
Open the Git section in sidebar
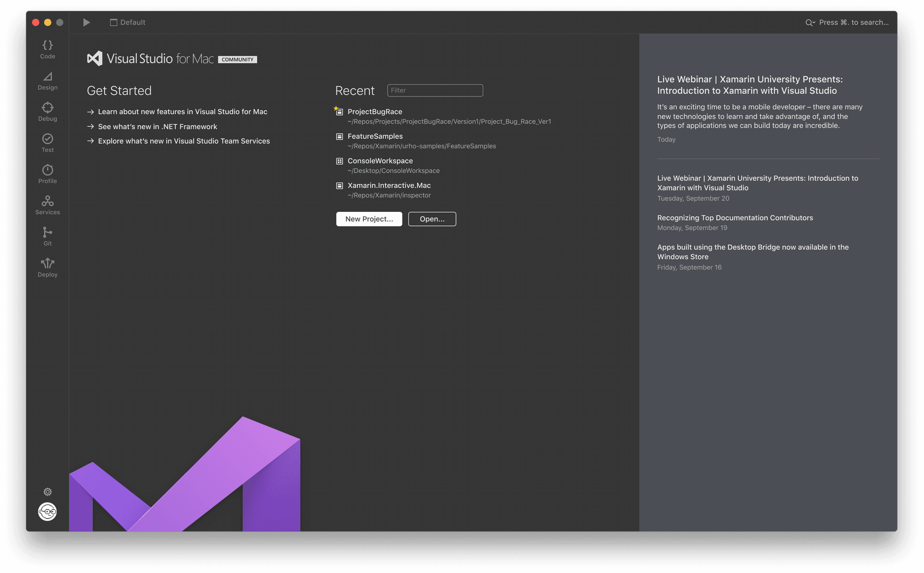pyautogui.click(x=47, y=236)
